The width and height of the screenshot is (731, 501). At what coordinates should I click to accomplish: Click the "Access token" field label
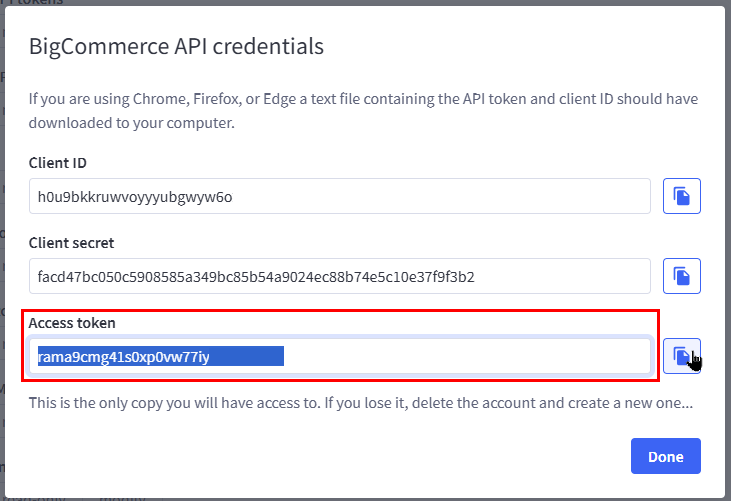72,323
